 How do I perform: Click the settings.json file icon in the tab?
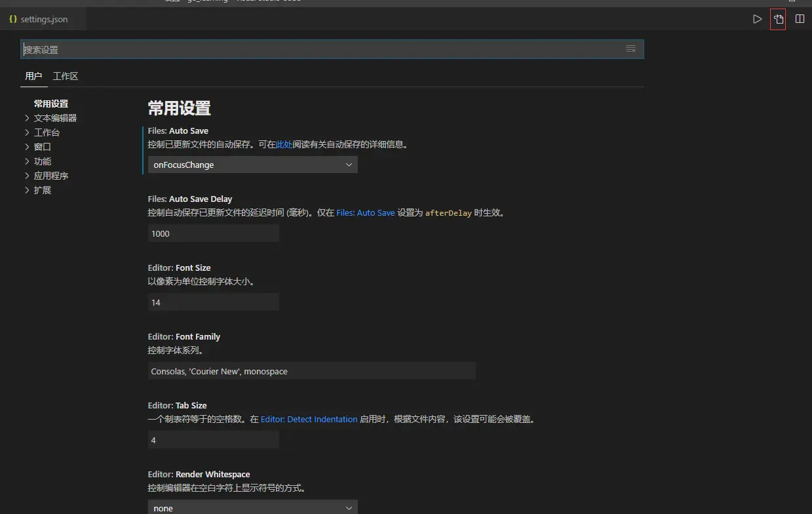[12, 19]
